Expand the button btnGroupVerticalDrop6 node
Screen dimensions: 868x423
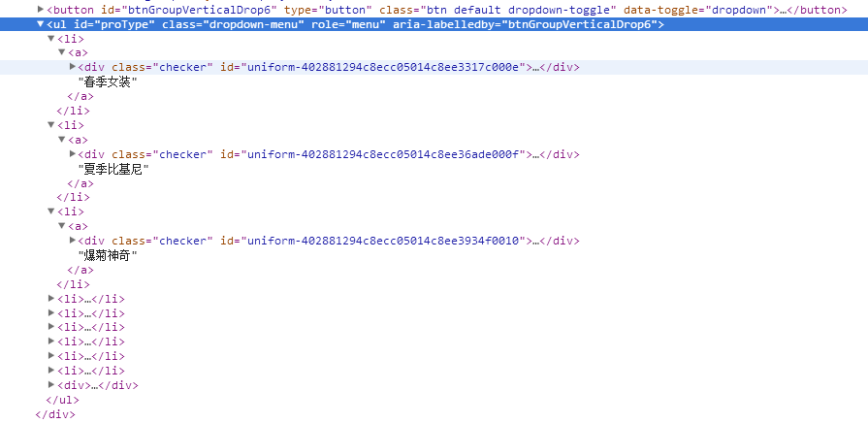(41, 10)
